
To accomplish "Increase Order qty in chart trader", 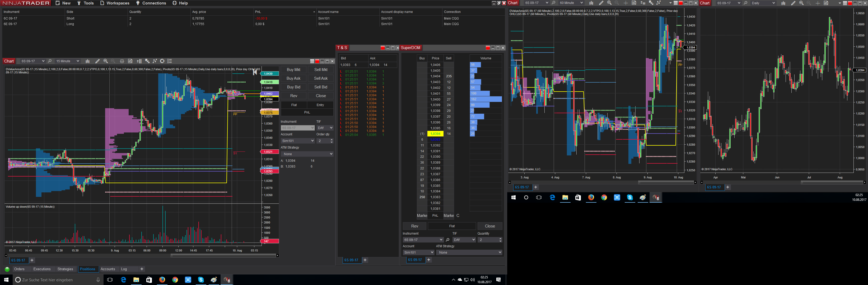I will point(332,140).
